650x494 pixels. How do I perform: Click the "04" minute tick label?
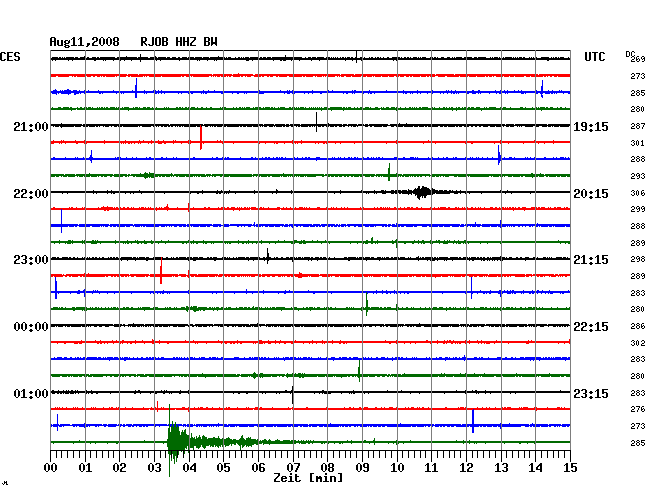coord(189,468)
